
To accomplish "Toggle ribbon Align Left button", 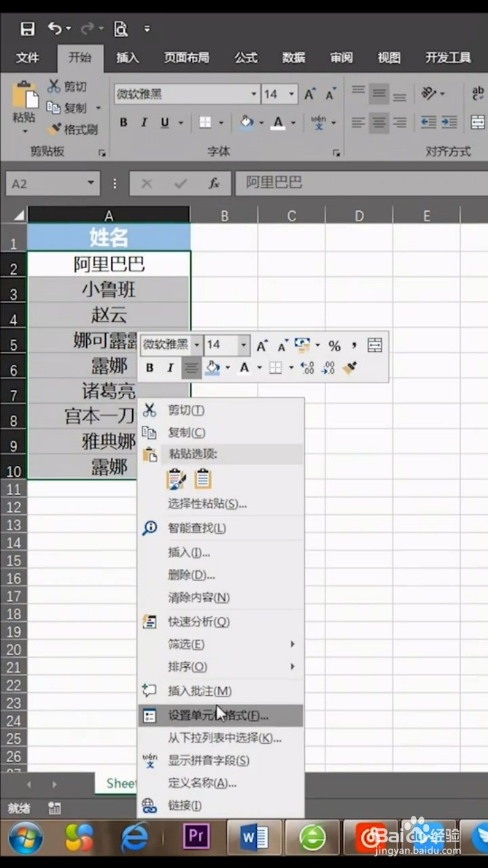I will (x=358, y=123).
